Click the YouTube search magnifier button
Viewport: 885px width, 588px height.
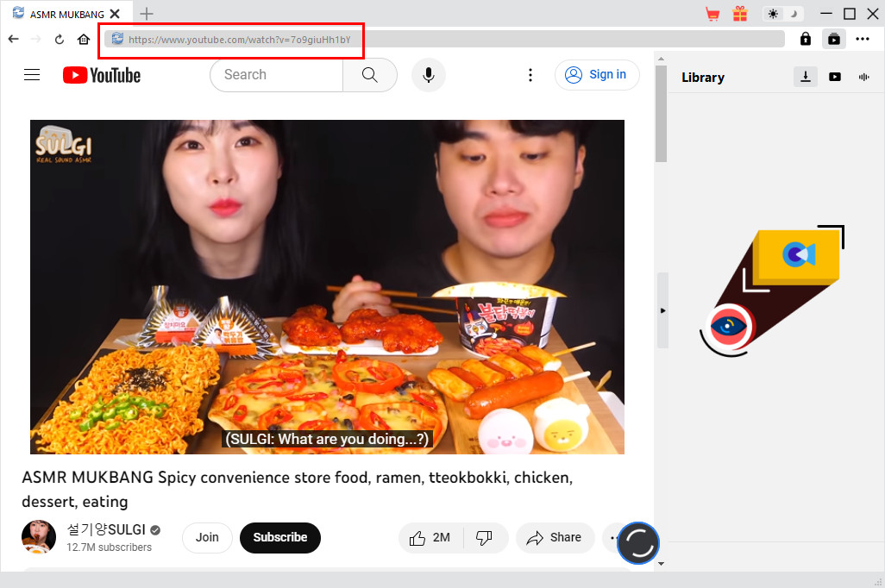coord(370,75)
